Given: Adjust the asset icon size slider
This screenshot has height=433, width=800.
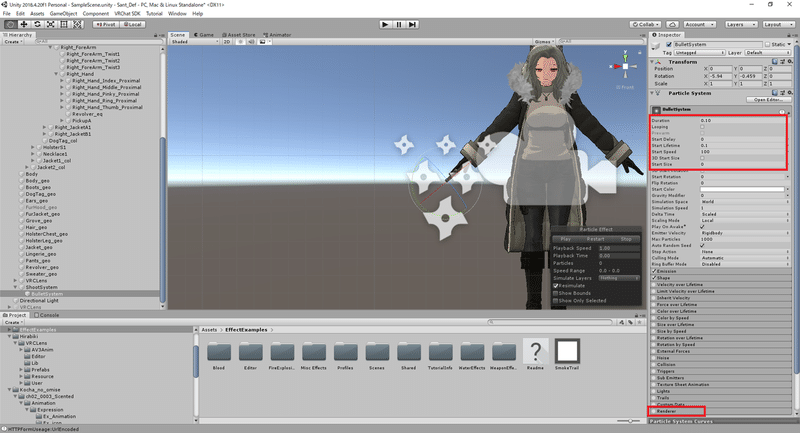Looking at the screenshot, I should tap(630, 421).
